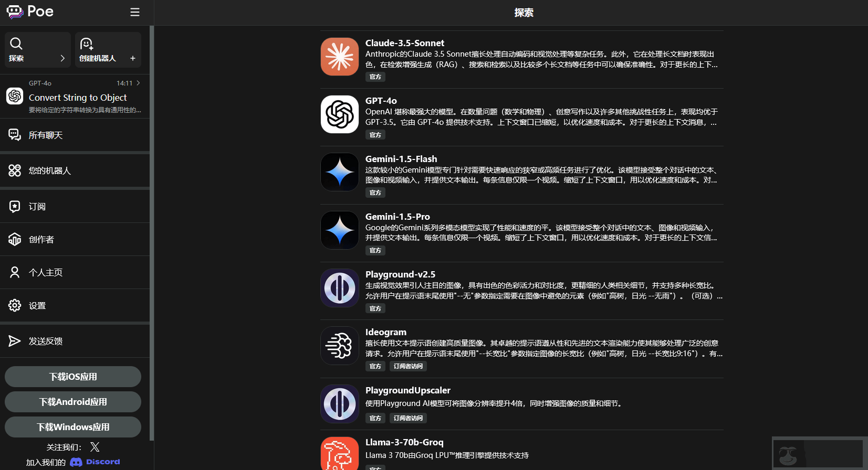This screenshot has height=470, width=868.
Task: Click the X (Twitter) follow icon
Action: (95, 447)
